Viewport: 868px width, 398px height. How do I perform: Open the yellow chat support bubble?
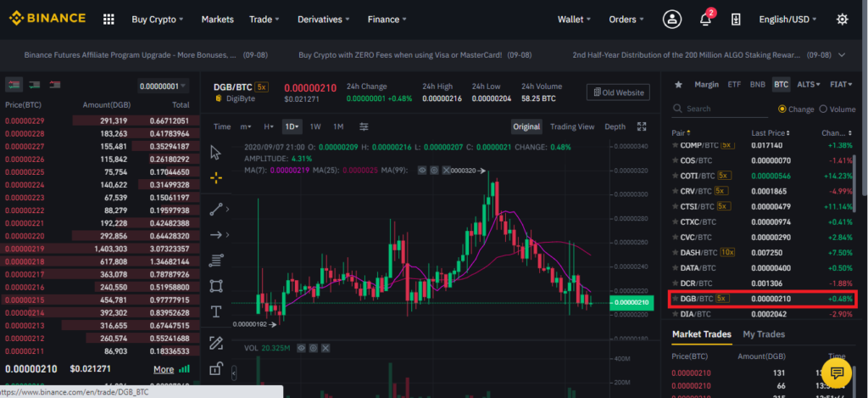click(837, 372)
